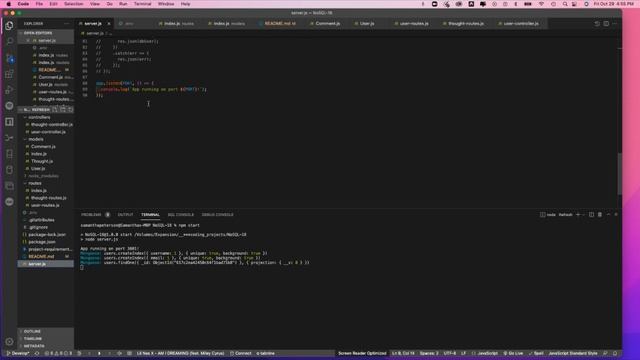Open the user-controller.js editor tab

pos(521,24)
